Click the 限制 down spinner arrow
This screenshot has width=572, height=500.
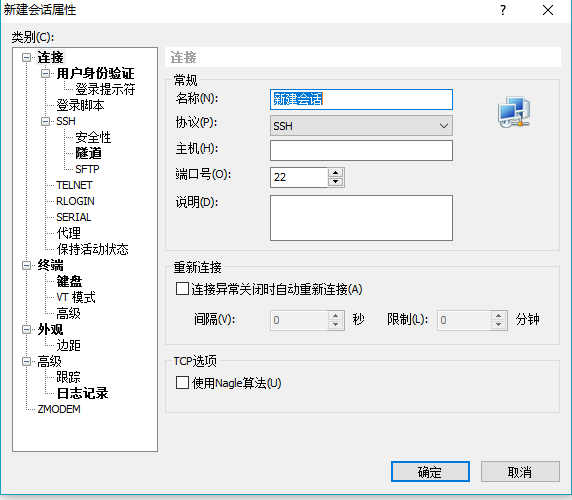499,325
